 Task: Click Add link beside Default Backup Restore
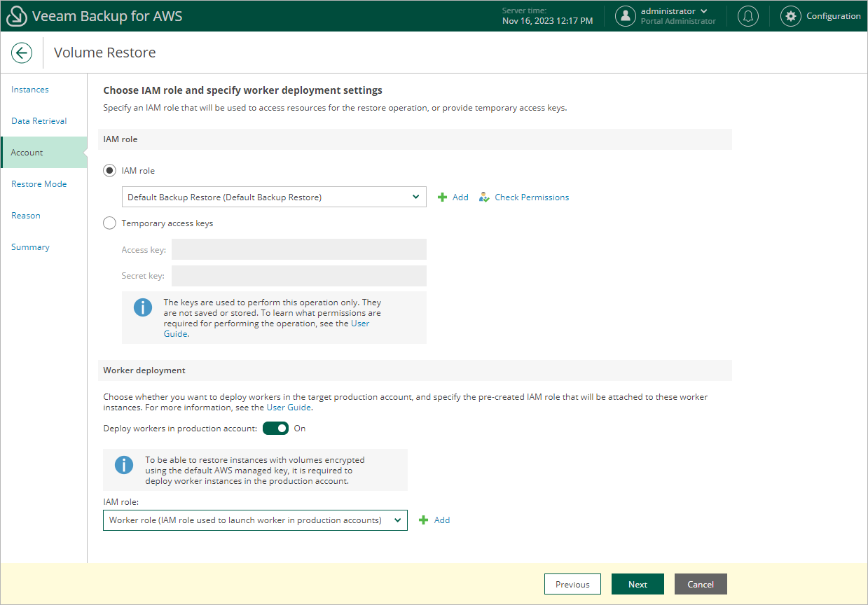[x=460, y=197]
